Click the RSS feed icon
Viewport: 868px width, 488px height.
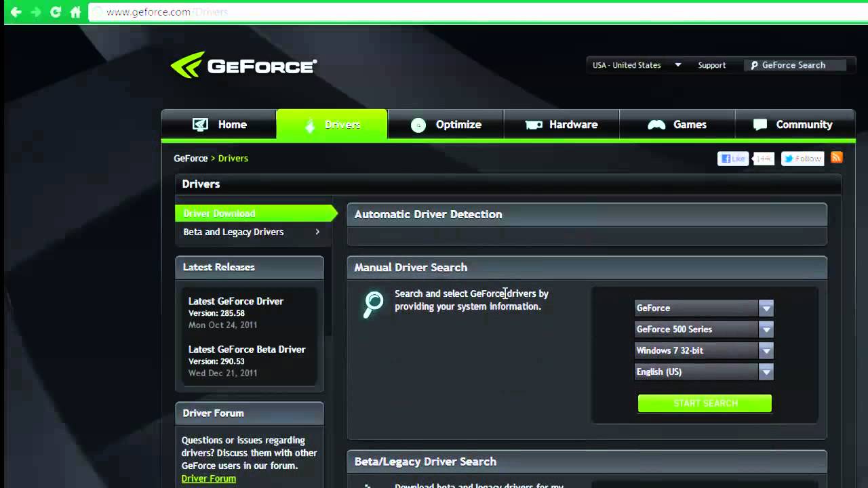(x=837, y=158)
